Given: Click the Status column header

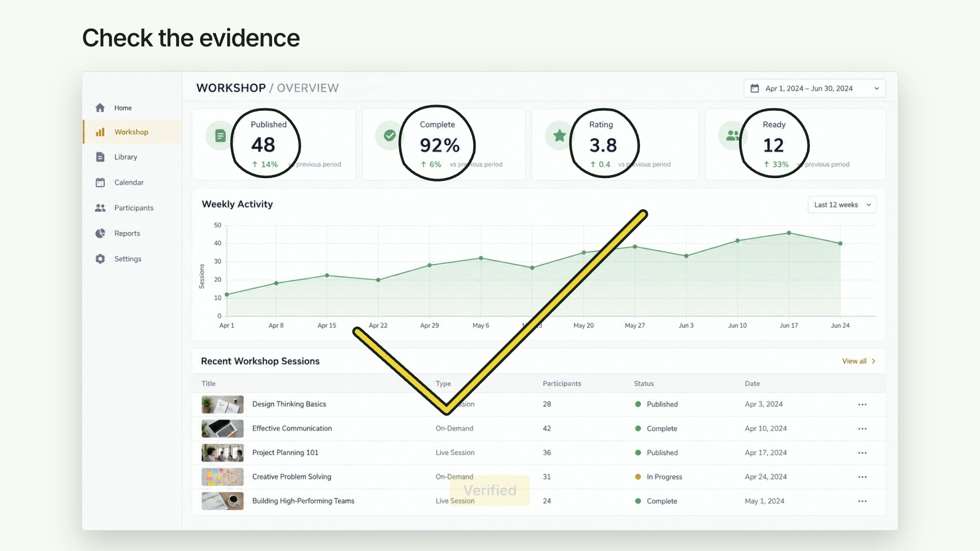Looking at the screenshot, I should (x=644, y=384).
